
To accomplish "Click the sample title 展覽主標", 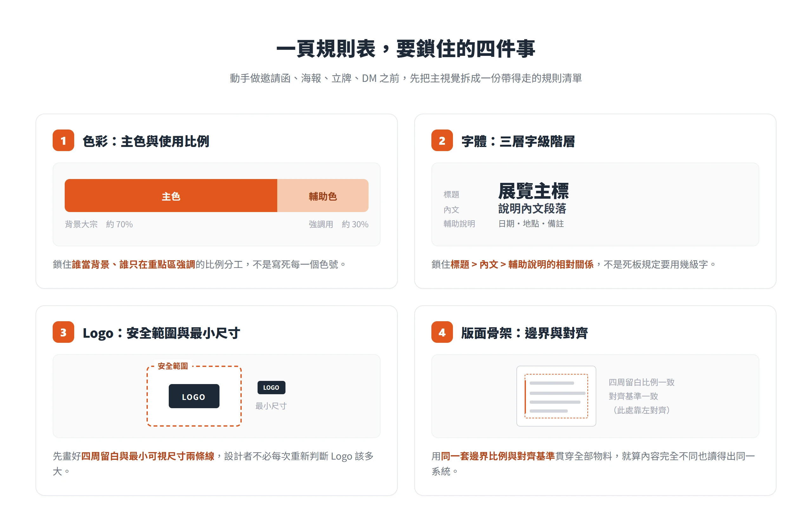I will 533,191.
